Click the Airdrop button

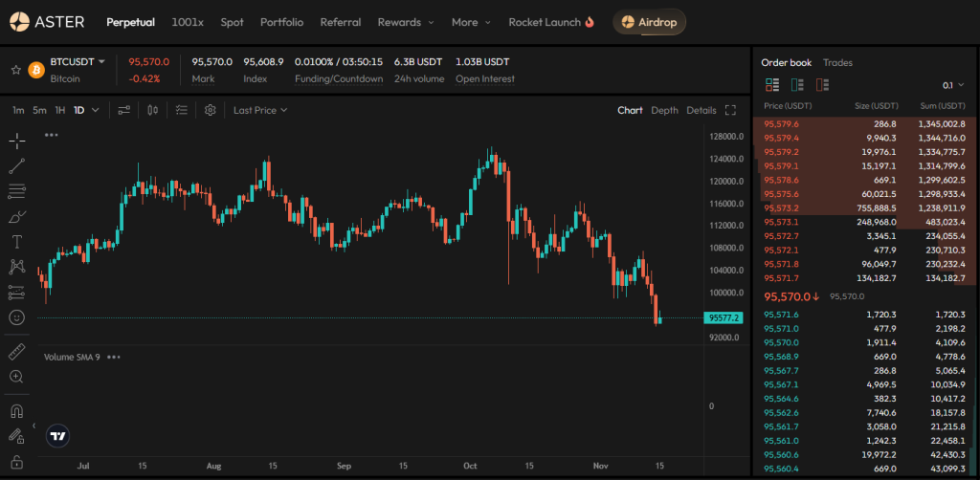pyautogui.click(x=649, y=21)
